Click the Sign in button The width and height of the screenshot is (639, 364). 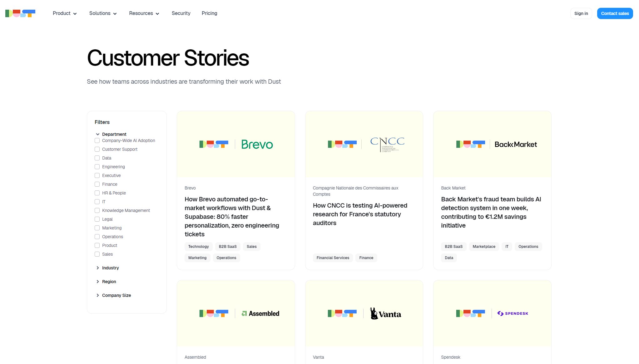pyautogui.click(x=581, y=13)
